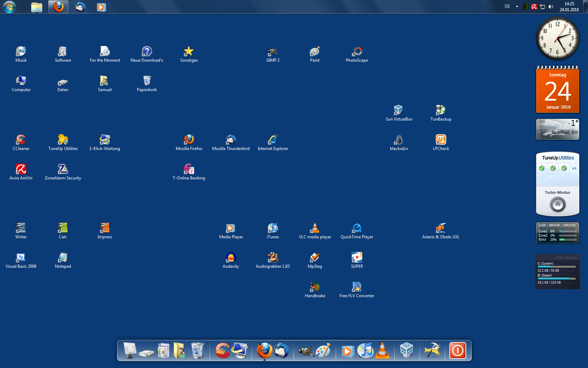This screenshot has width=588, height=368.
Task: Open the Neue Download's folder
Action: pyautogui.click(x=147, y=54)
